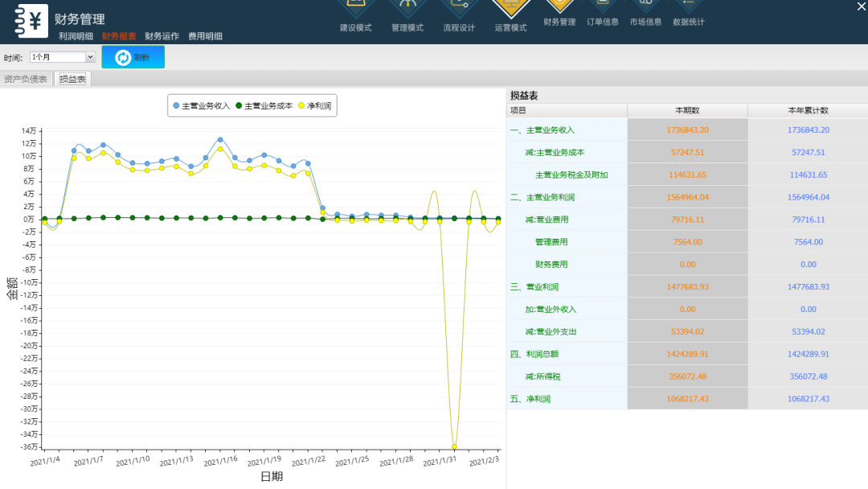Viewport: 868px width, 489px height.
Task: Click orange value 356072.48
Action: 687,376
